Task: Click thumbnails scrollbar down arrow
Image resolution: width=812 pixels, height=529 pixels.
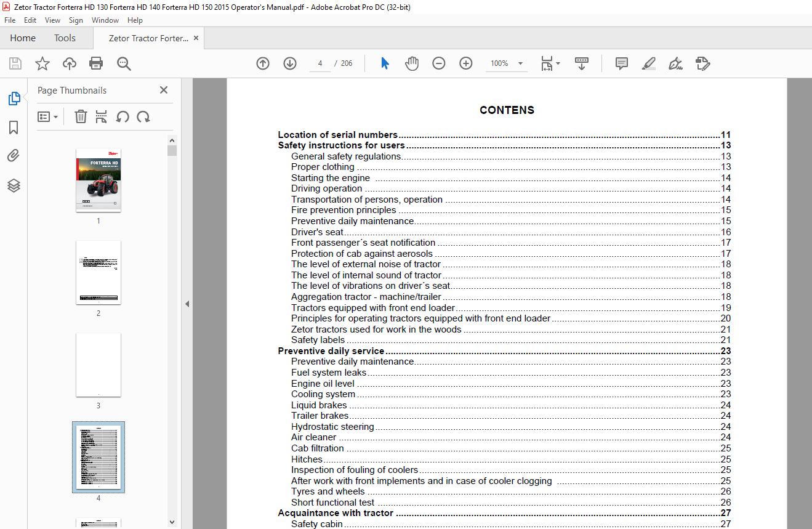Action: [172, 522]
